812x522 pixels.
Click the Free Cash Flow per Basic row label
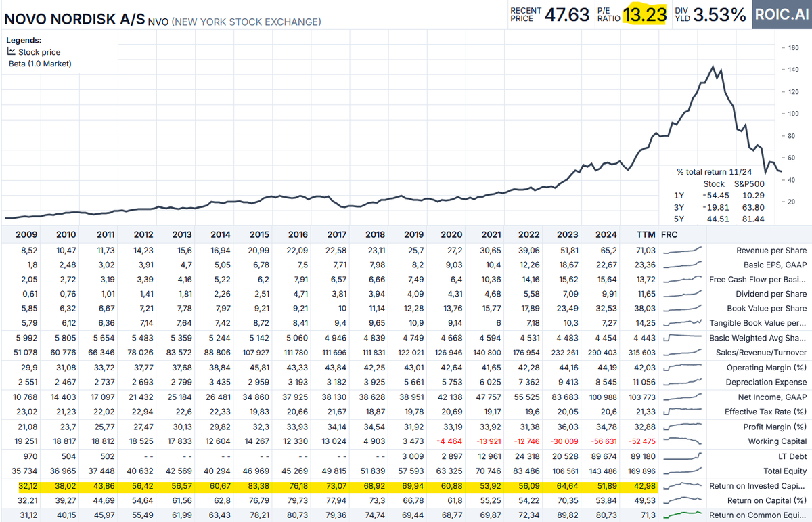pos(758,280)
